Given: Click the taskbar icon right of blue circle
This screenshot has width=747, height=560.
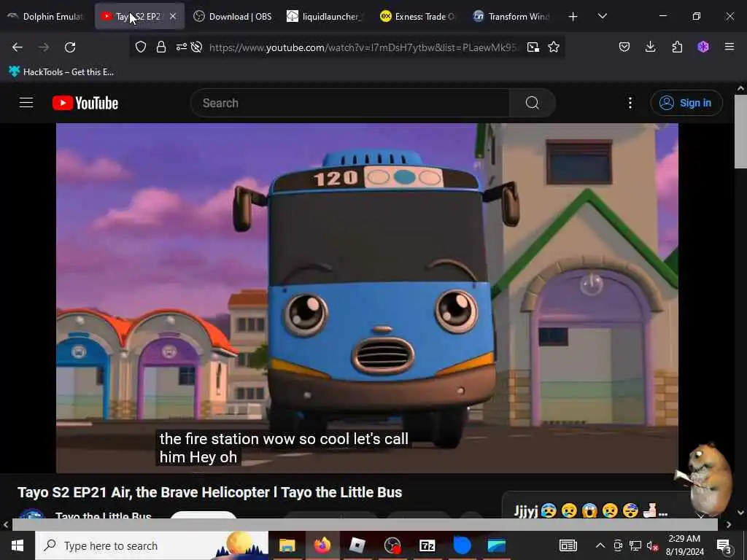Looking at the screenshot, I should 497,545.
